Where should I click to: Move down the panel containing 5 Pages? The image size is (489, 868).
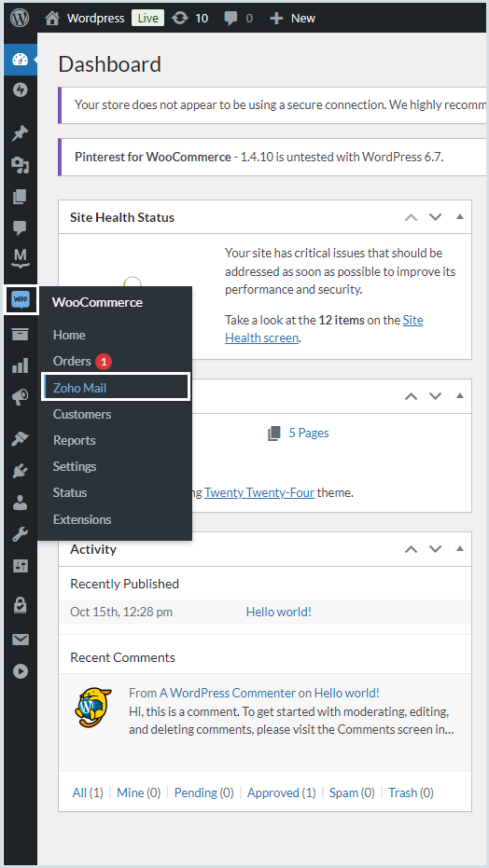(x=435, y=396)
